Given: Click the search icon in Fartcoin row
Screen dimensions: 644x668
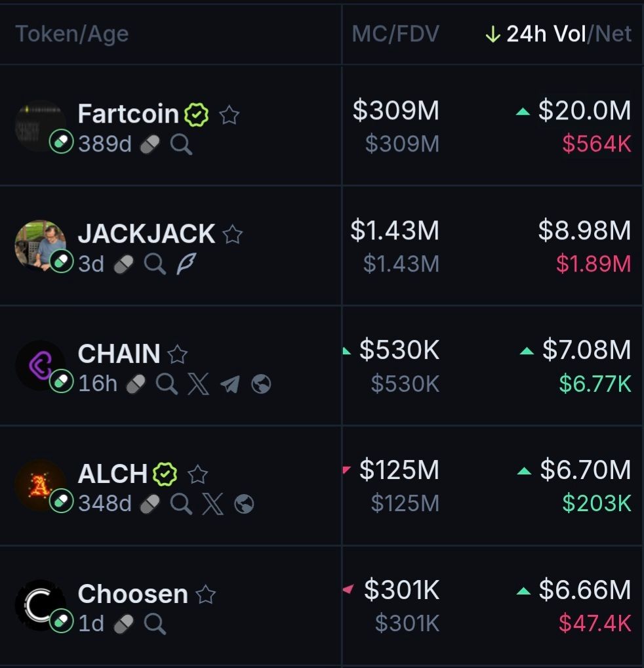Looking at the screenshot, I should tap(181, 144).
